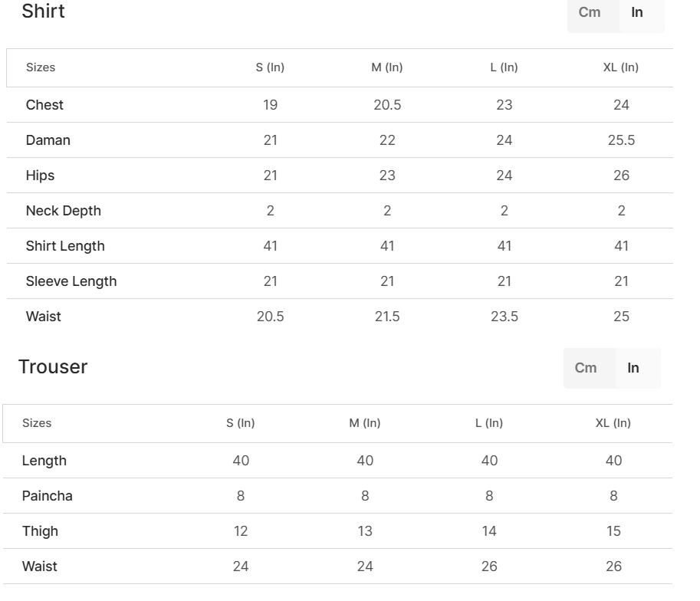Select the Thigh row label

[40, 531]
